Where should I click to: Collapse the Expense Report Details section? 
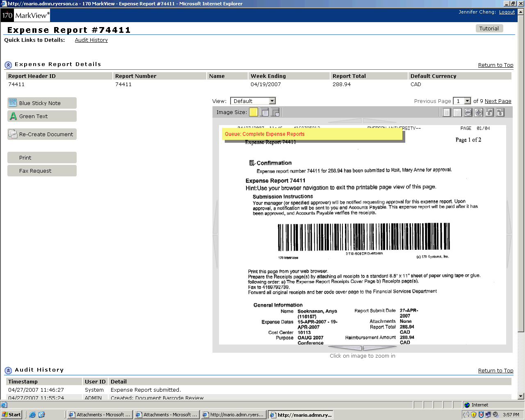[8, 65]
